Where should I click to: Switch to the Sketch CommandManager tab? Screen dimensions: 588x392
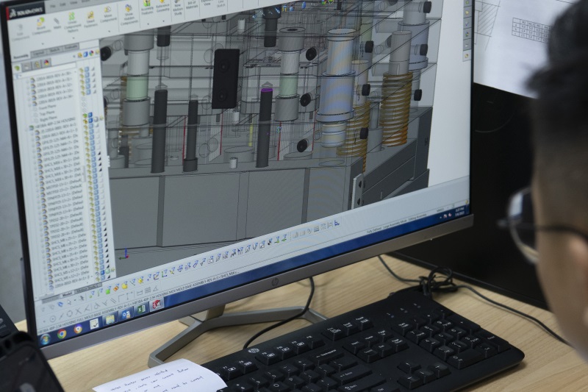(x=54, y=50)
